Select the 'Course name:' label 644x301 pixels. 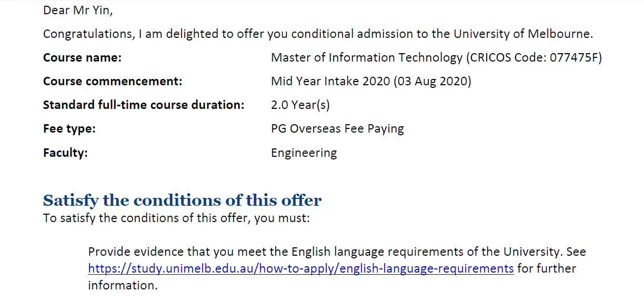point(82,58)
